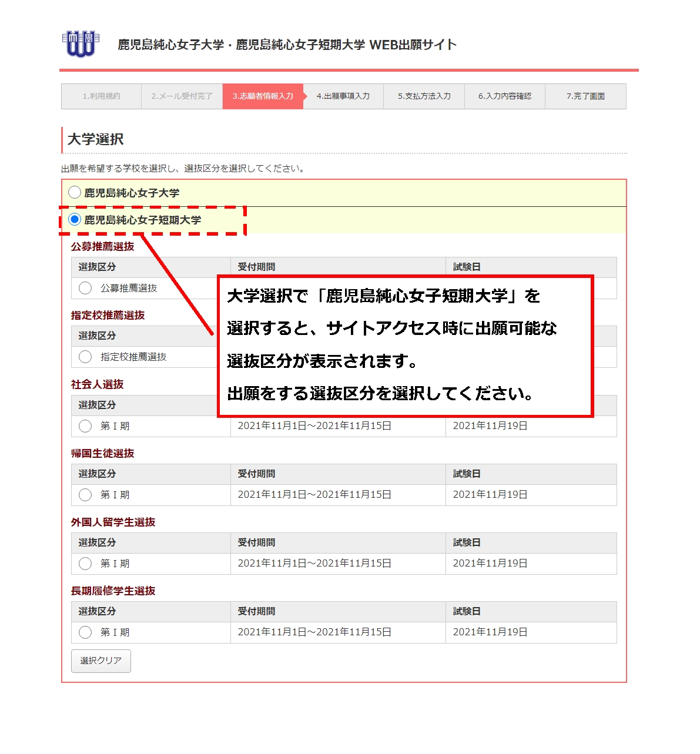The image size is (700, 754).
Task: Click the 大学選択 heading
Action: pos(95,139)
